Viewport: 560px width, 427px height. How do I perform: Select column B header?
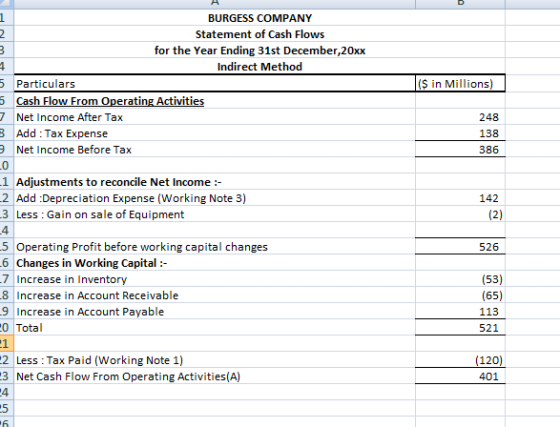pyautogui.click(x=460, y=4)
